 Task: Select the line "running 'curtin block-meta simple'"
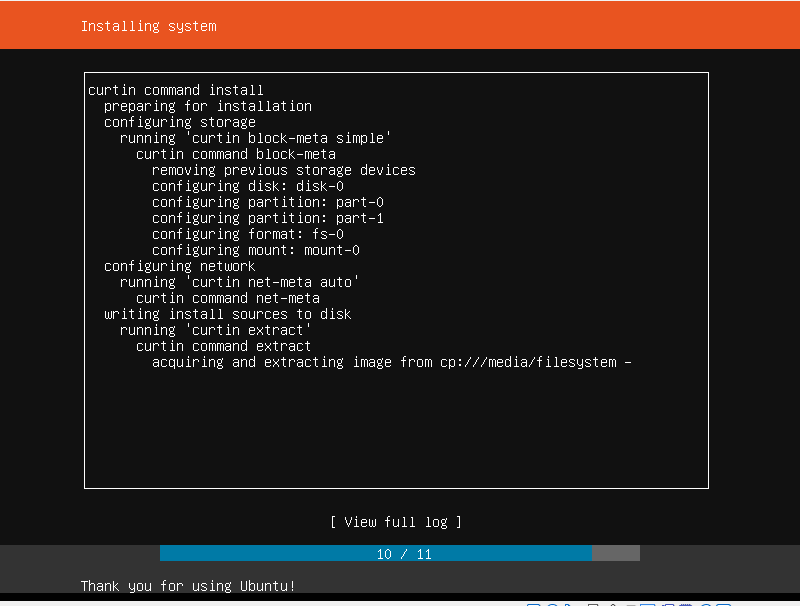(256, 138)
